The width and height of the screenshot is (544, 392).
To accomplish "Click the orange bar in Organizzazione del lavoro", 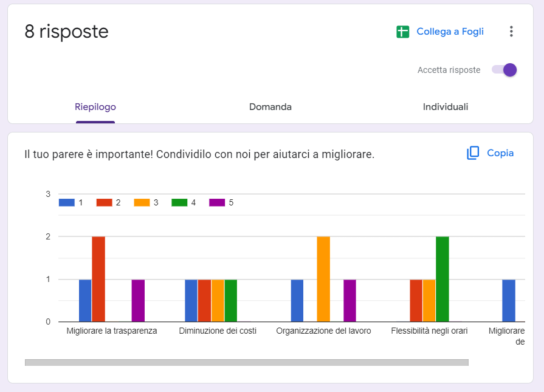I will pyautogui.click(x=323, y=279).
